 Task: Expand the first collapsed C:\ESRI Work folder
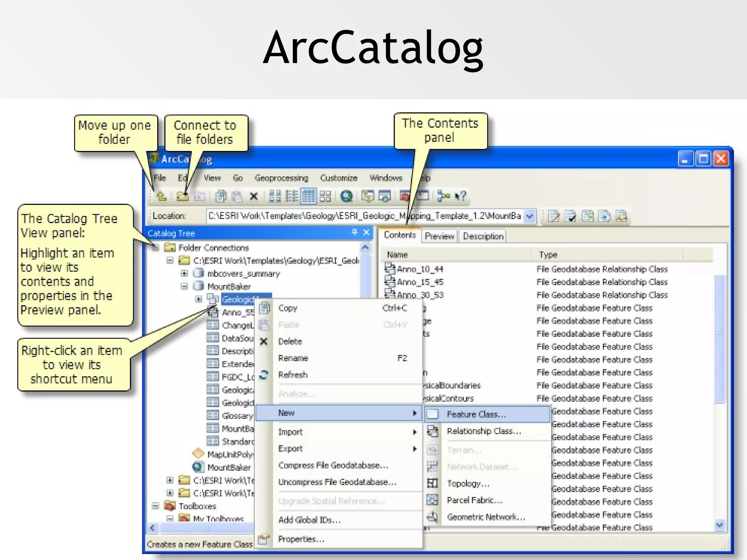coord(170,480)
